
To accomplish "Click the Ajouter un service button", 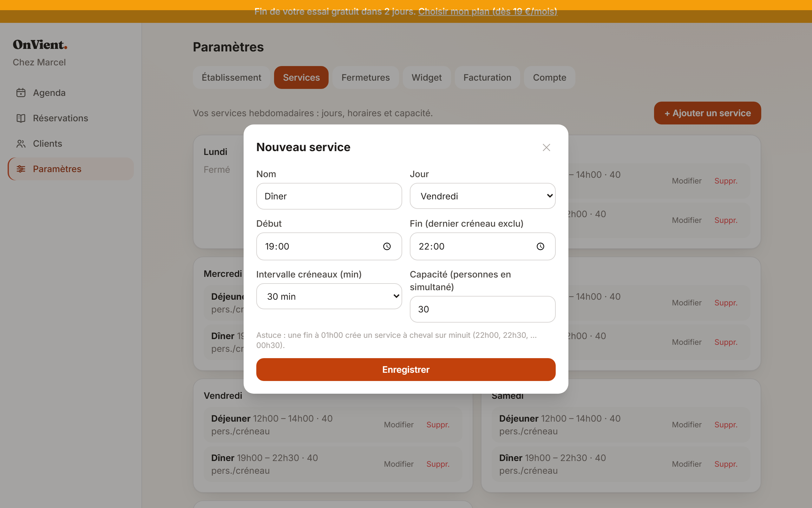I will [707, 113].
